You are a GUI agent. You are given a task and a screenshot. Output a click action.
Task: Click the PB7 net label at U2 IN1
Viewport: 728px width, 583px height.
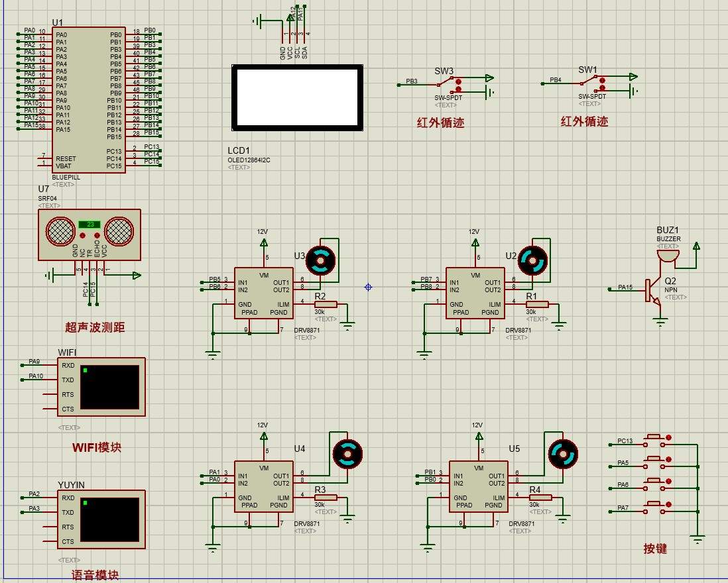pyautogui.click(x=426, y=279)
